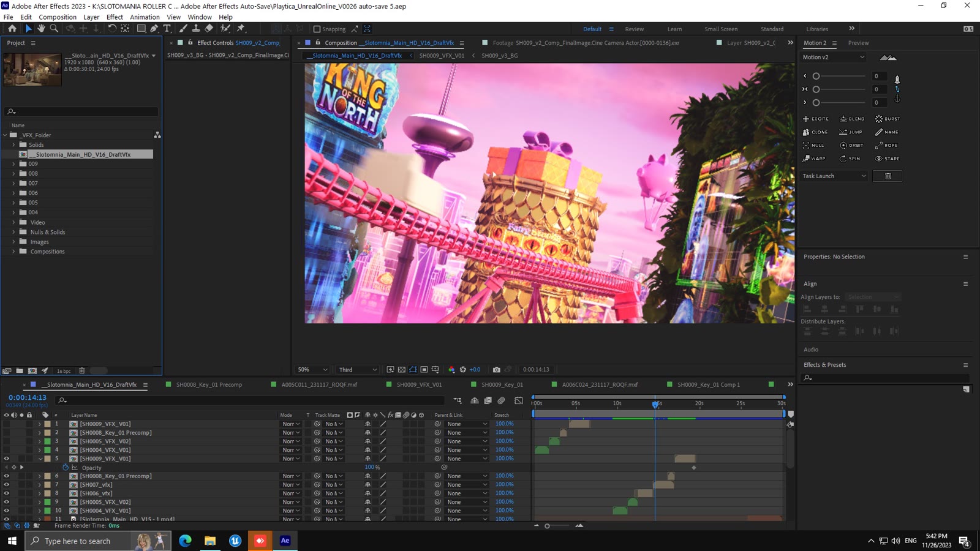This screenshot has height=551, width=980.
Task: Toggle visibility of layer number 6
Action: click(x=7, y=476)
